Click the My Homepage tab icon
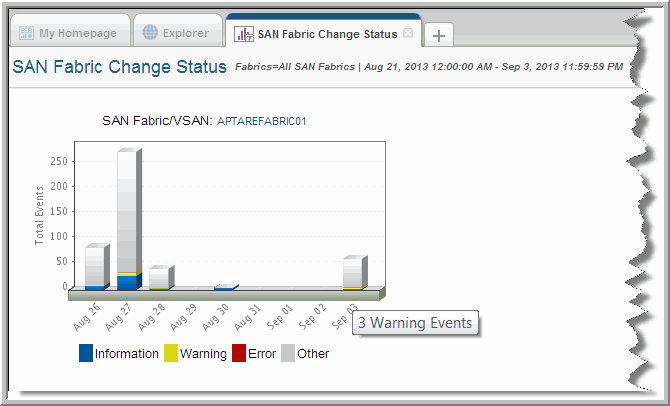The height and width of the screenshot is (406, 670). [x=26, y=33]
